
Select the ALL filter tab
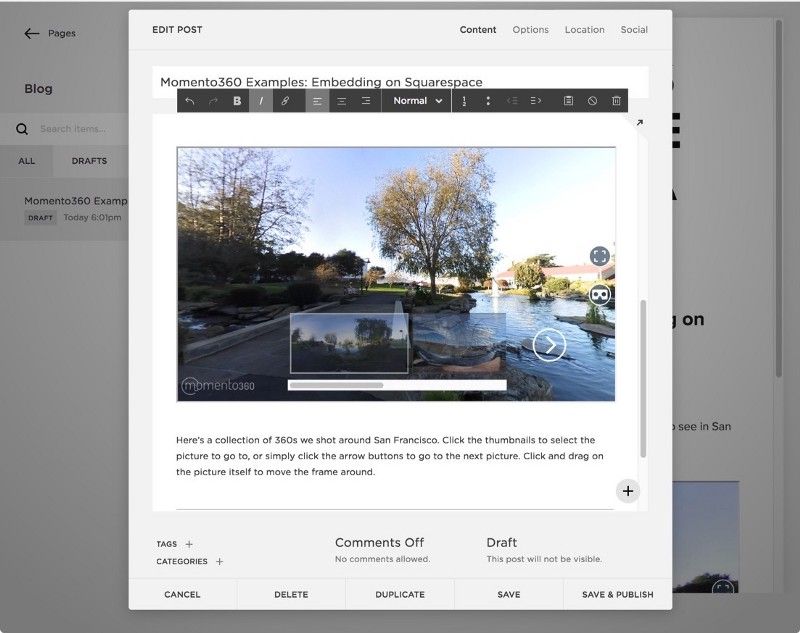click(x=27, y=161)
